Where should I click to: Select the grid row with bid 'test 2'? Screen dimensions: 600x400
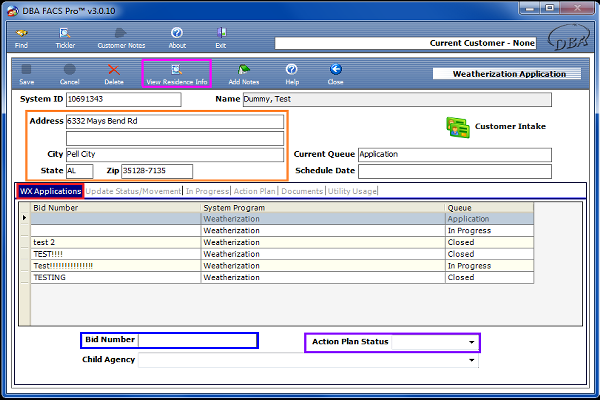pos(282,242)
